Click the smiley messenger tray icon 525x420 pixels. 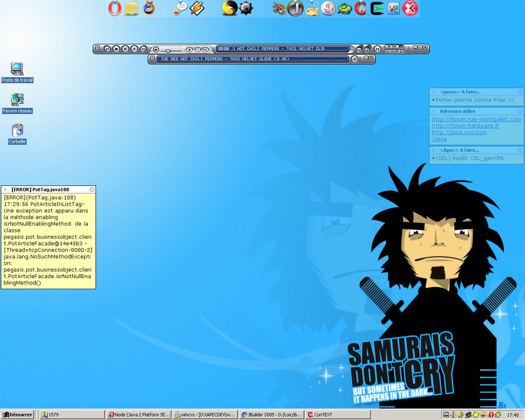[483, 415]
